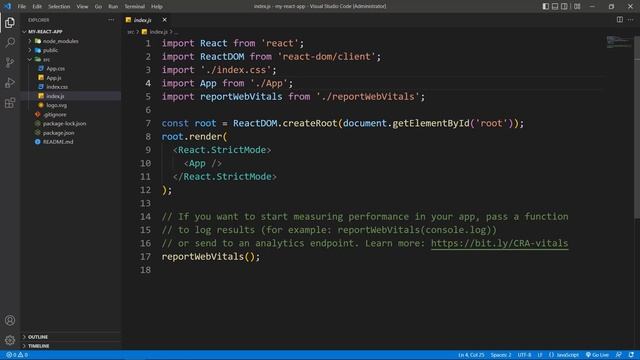640x360 pixels.
Task: Toggle the bottom panel layout icon
Action: (555, 6)
